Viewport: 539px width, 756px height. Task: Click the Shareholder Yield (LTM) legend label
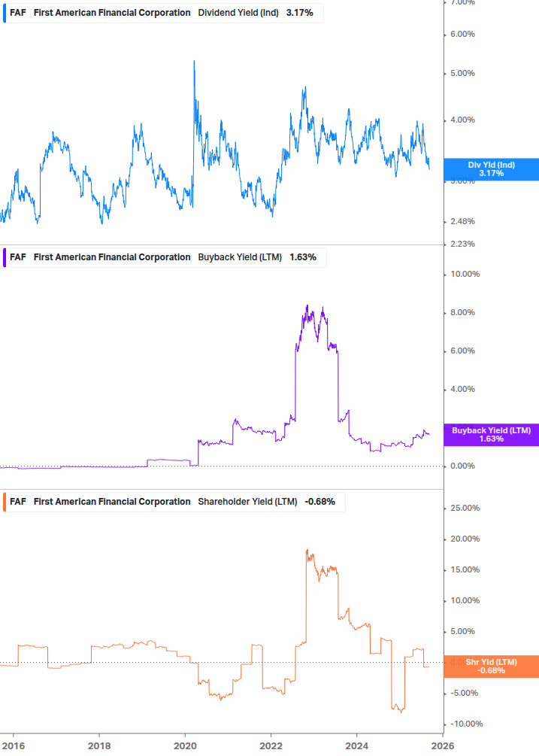[247, 502]
